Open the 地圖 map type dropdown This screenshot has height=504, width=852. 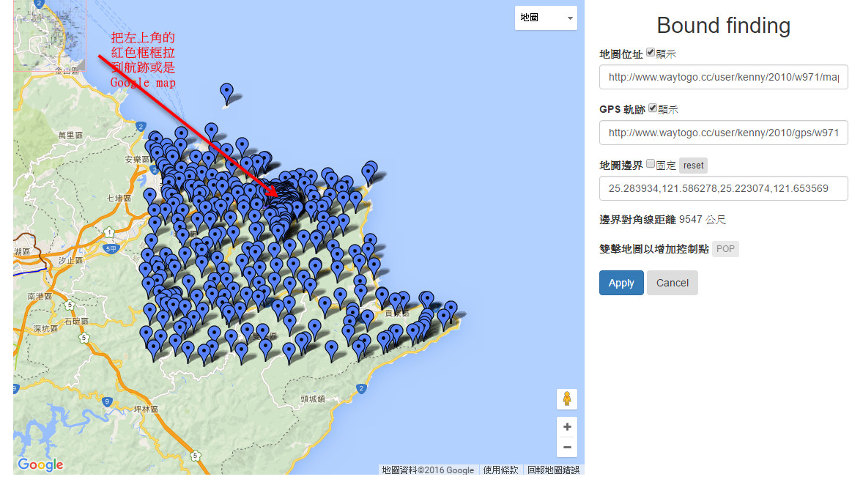tap(546, 18)
